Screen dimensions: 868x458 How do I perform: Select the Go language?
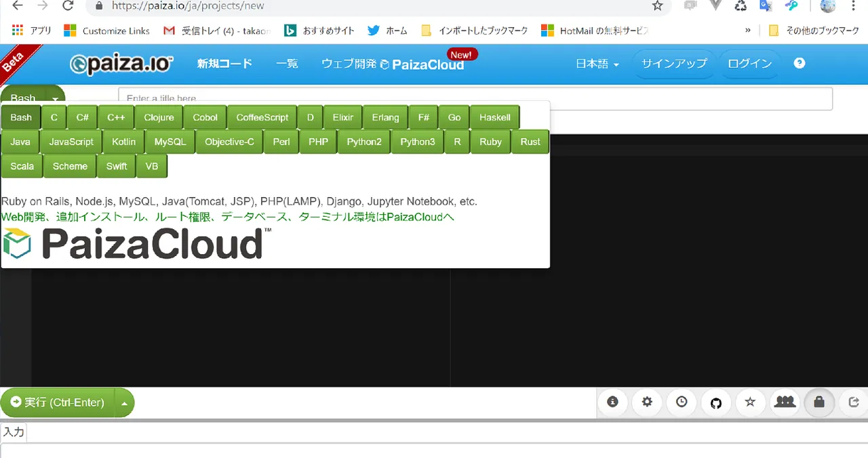tap(454, 117)
